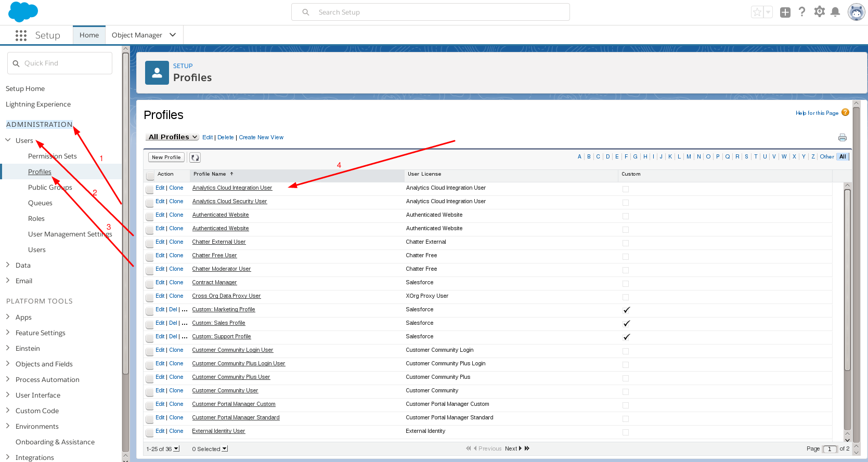The width and height of the screenshot is (868, 462).
Task: Click the profiles list vertical scrollbar
Action: [x=847, y=281]
